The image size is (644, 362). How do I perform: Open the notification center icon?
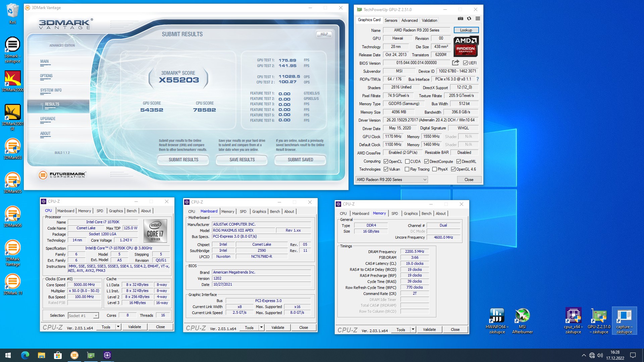click(633, 355)
